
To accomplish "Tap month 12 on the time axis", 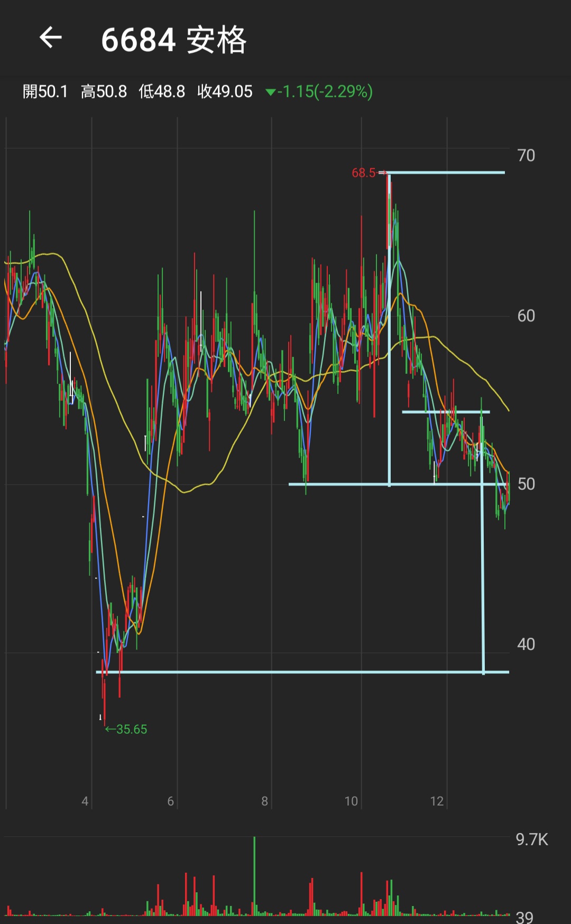I will 437,801.
